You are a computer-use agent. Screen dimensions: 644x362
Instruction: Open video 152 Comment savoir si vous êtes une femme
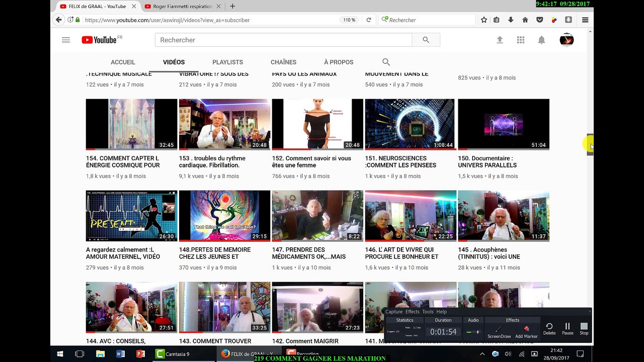(312, 161)
